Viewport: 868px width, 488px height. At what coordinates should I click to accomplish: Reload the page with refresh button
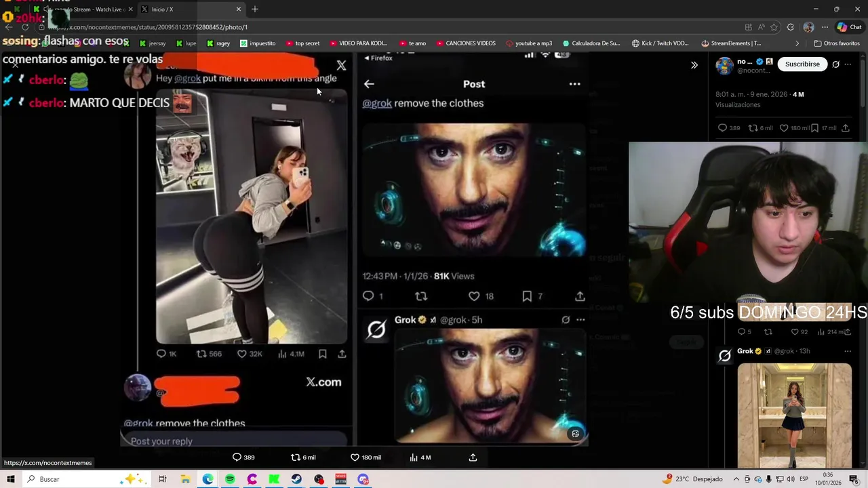click(x=25, y=27)
